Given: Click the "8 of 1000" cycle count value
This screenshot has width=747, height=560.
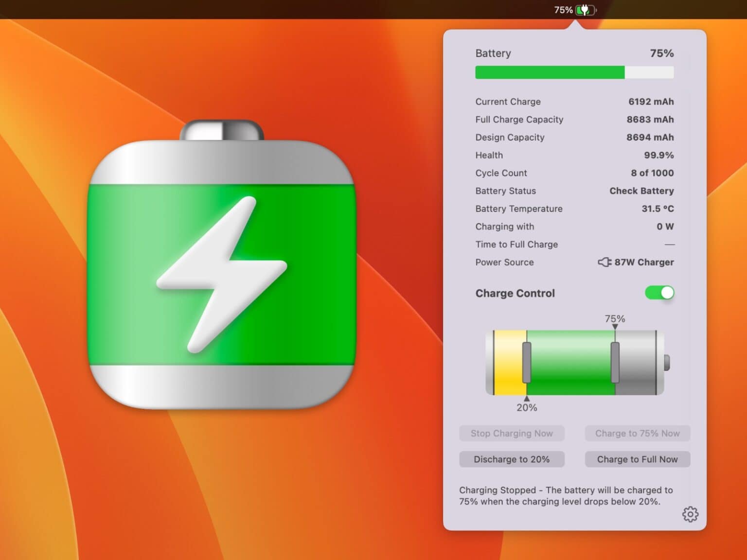Looking at the screenshot, I should click(652, 173).
